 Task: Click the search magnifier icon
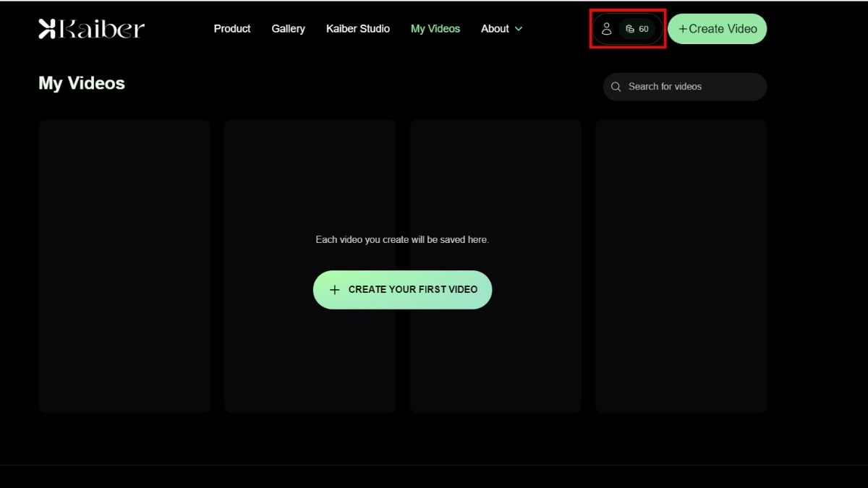616,87
